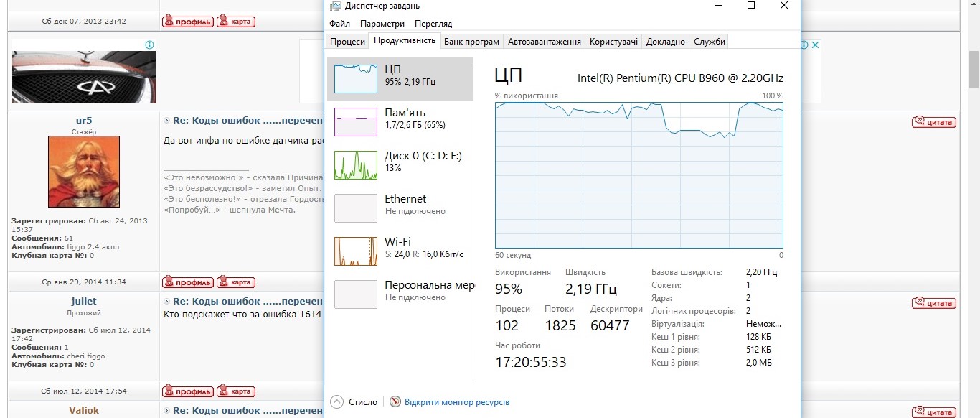Click the threads value 1825
The width and height of the screenshot is (980, 418).
click(560, 325)
